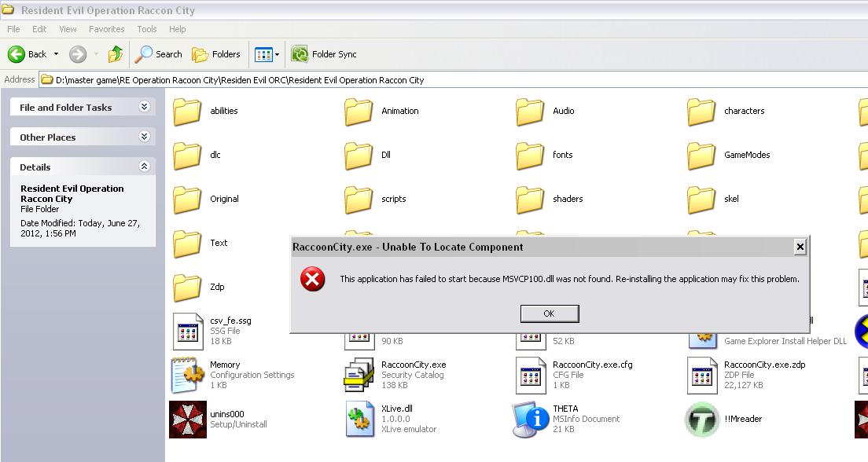The width and height of the screenshot is (868, 462).
Task: Open the Views dropdown button
Action: click(x=267, y=54)
